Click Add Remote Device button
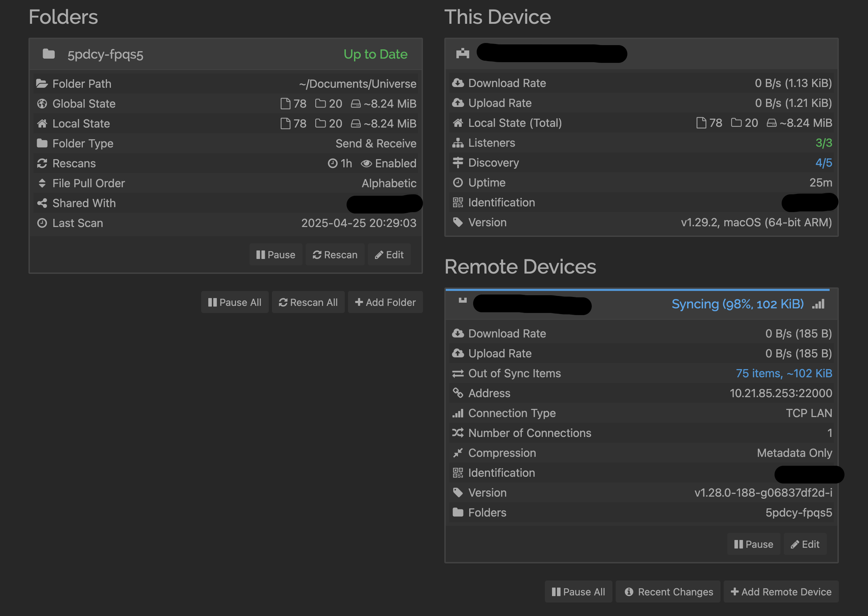 pos(781,592)
